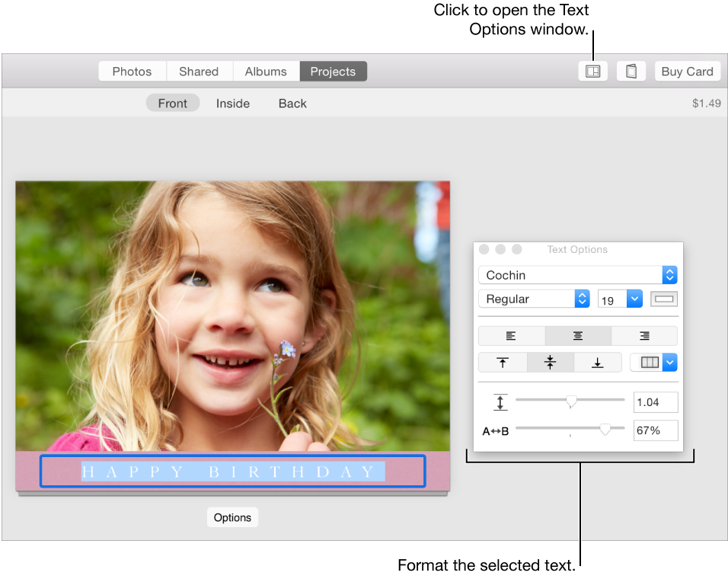Click the Buy Card button
Viewport: 728px width, 579px height.
[687, 71]
